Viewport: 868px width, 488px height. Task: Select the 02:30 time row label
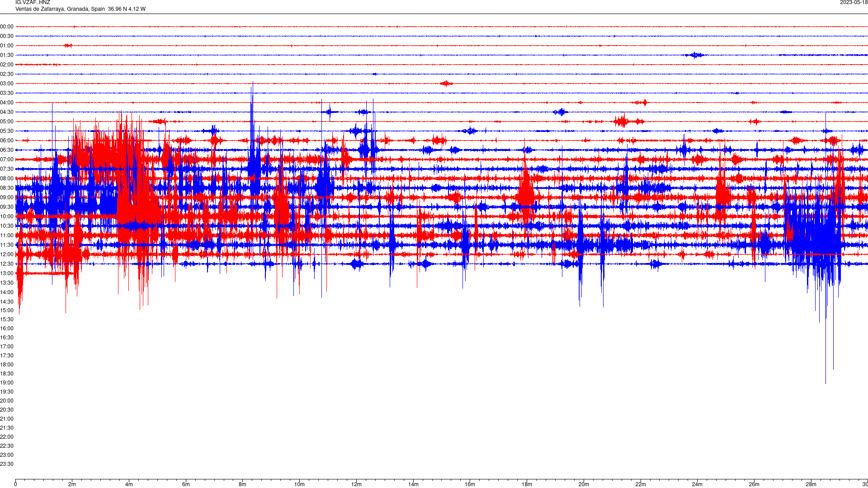[x=7, y=74]
